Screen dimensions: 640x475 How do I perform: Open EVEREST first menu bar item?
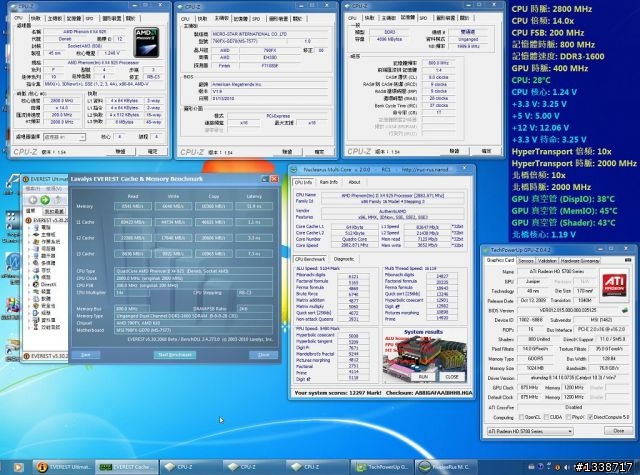click(33, 189)
